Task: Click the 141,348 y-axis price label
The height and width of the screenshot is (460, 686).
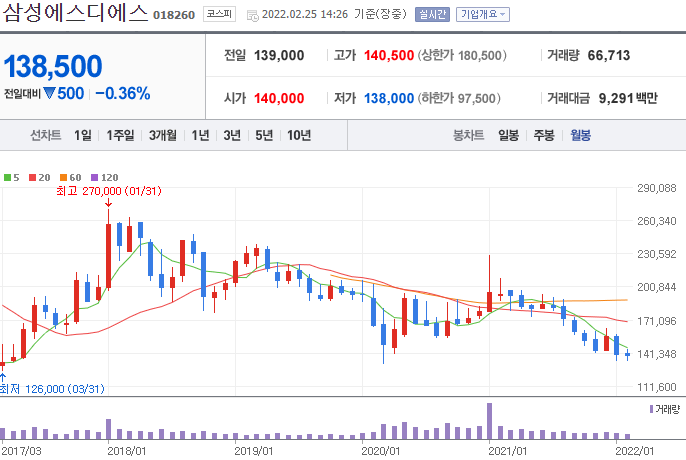Action: pos(657,354)
